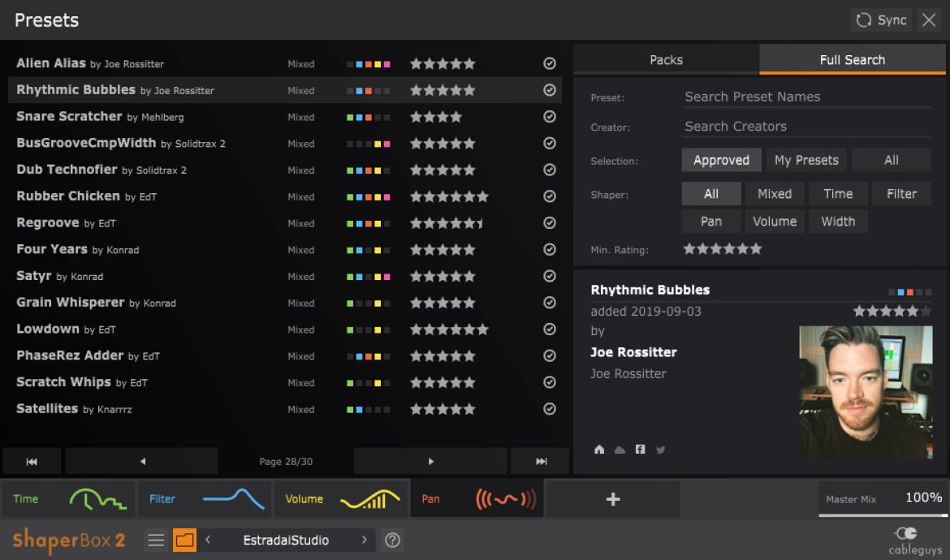Filter presets by Pan shaper

pyautogui.click(x=711, y=222)
